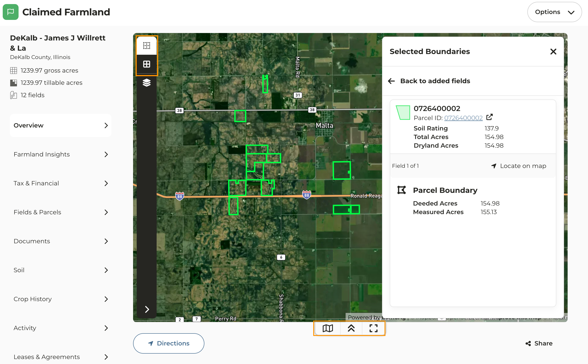Click the '12 fields' text
The width and height of the screenshot is (588, 364).
click(x=33, y=95)
